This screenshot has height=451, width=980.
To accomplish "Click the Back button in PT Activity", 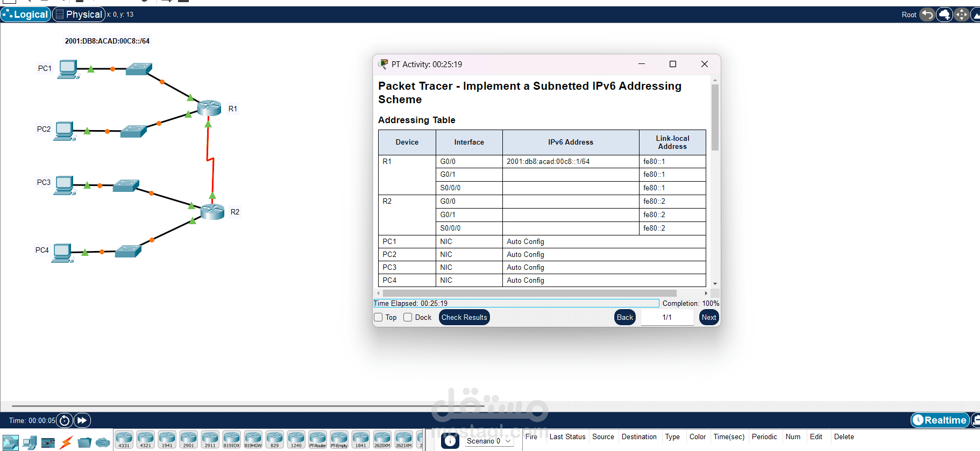I will pos(625,317).
